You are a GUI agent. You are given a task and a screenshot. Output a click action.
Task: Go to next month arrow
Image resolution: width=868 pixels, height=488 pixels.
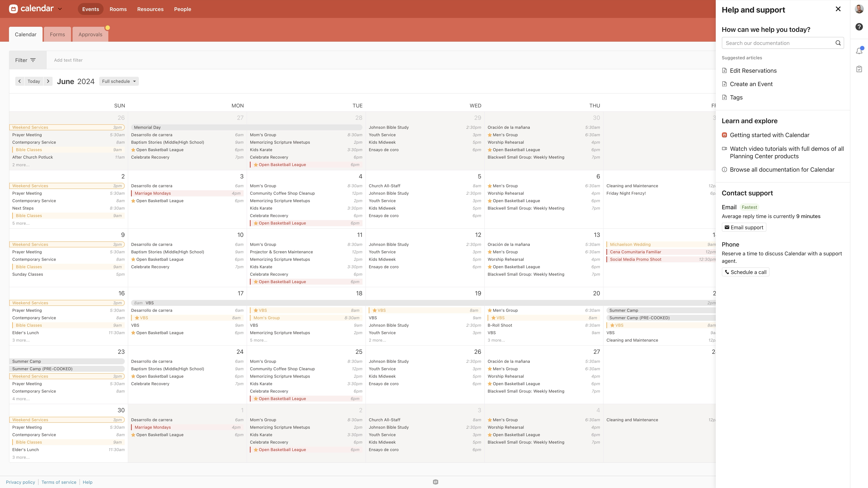(48, 81)
